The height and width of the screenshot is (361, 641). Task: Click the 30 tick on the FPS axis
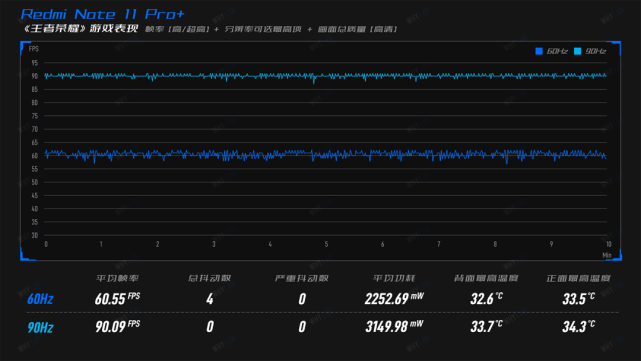click(35, 235)
